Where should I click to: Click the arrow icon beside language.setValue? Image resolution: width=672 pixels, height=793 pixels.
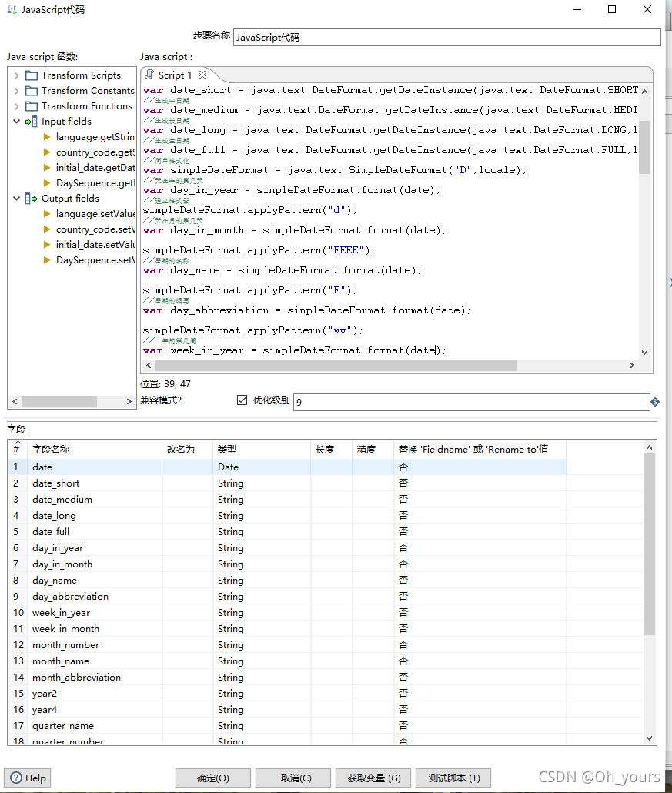coord(47,214)
